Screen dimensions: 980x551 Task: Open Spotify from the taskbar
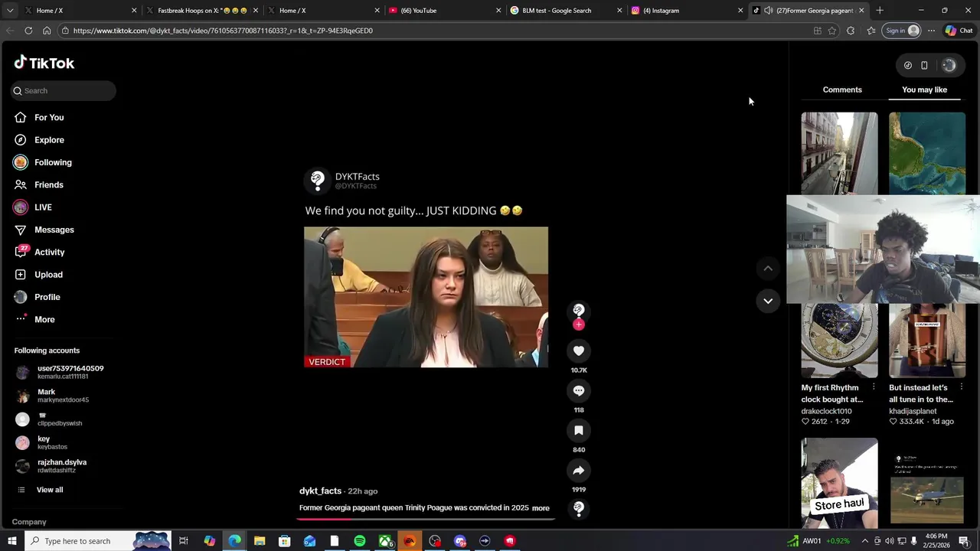360,541
